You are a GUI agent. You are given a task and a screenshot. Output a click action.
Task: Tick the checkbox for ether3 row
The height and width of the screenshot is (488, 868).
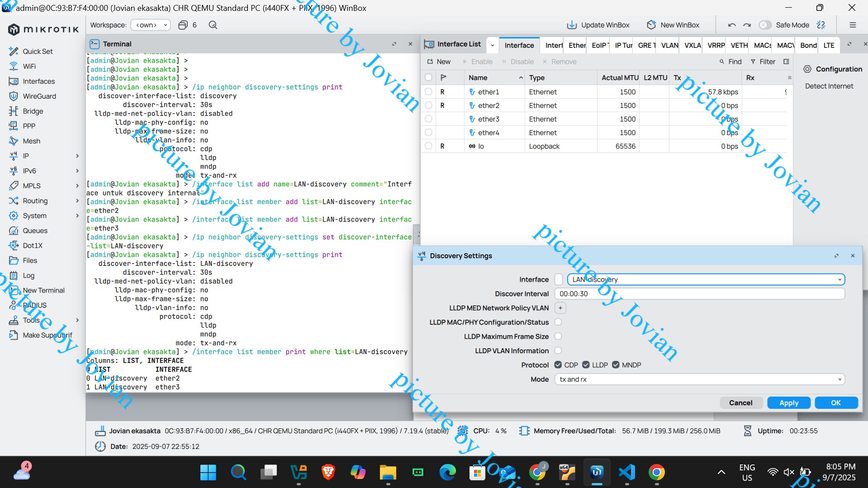[428, 119]
